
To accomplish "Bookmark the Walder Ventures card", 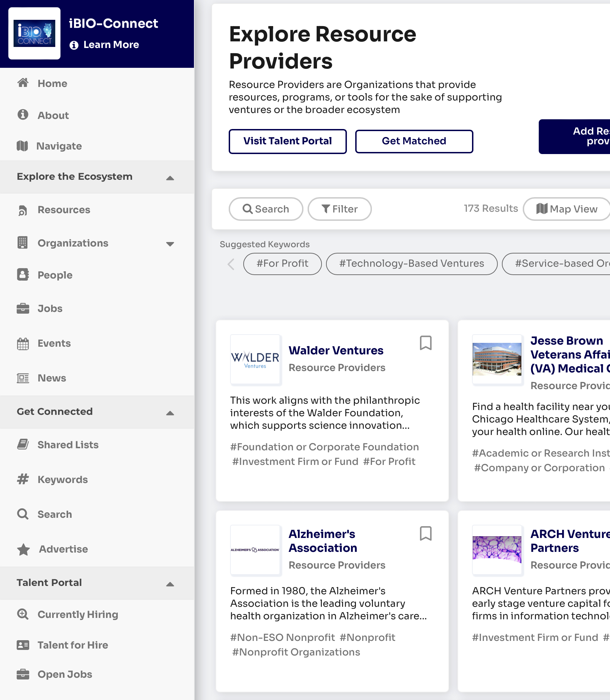I will 426,343.
